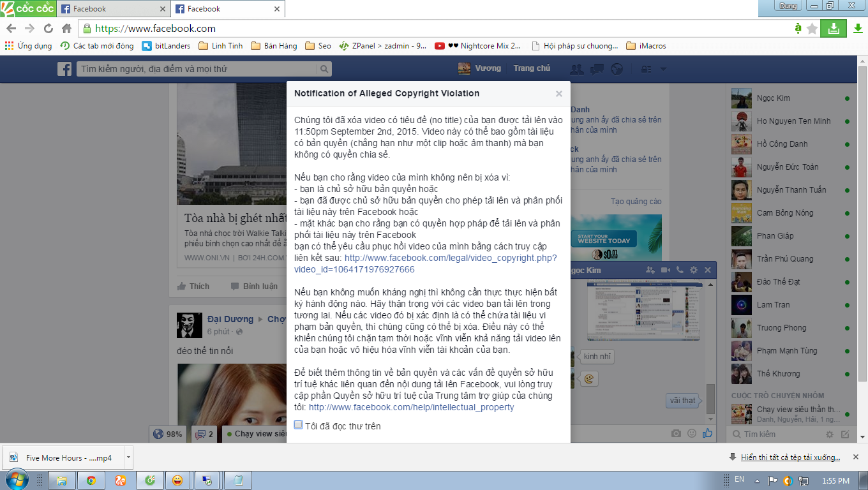868x490 pixels.
Task: Reload the page with the refresh icon
Action: pos(48,29)
